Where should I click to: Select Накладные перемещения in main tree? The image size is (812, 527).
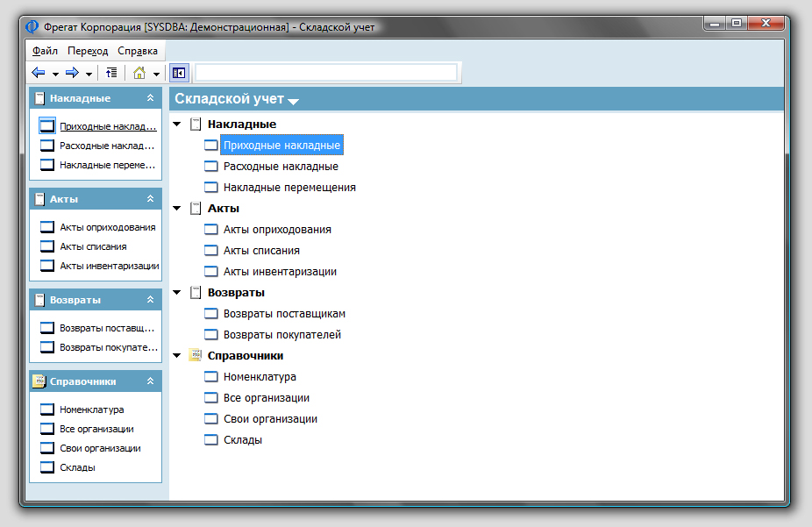pyautogui.click(x=289, y=188)
